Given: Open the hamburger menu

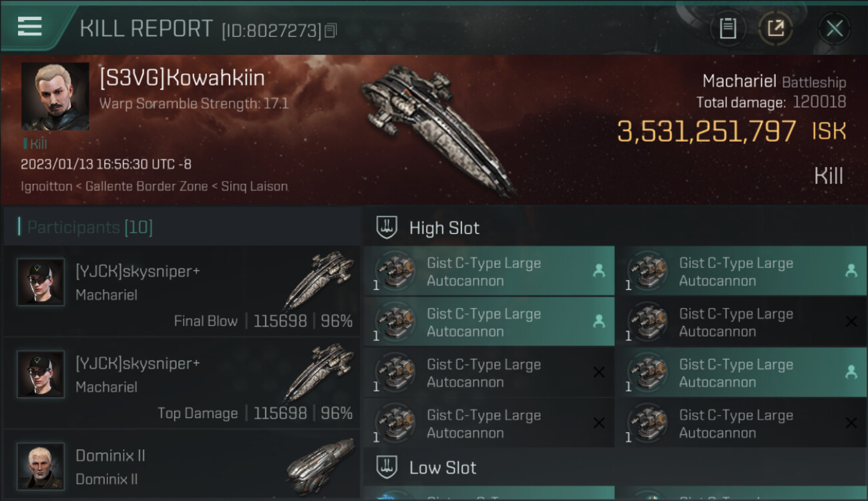Looking at the screenshot, I should point(30,27).
